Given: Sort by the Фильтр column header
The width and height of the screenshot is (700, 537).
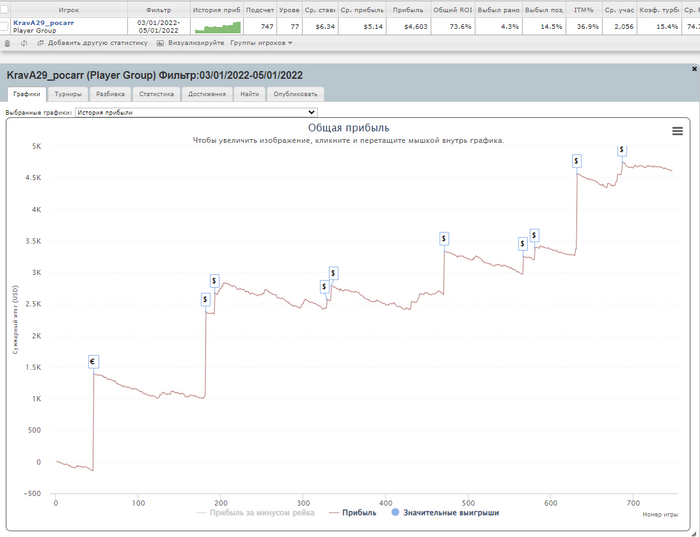Looking at the screenshot, I should tap(158, 9).
